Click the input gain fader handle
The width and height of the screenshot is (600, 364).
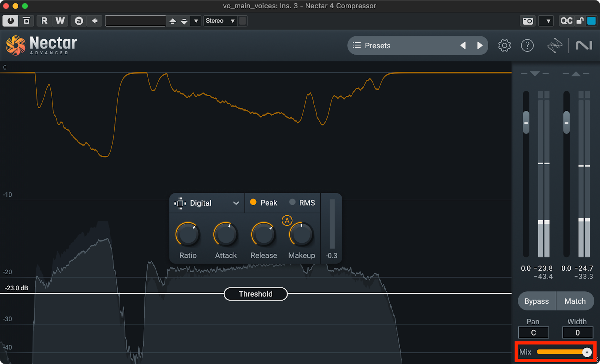click(526, 122)
